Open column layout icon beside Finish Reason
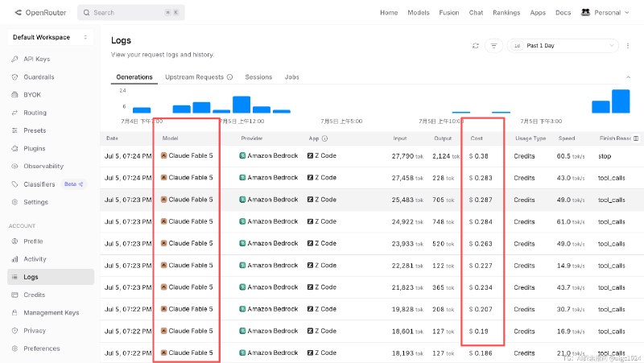644x363 pixels. (x=636, y=138)
